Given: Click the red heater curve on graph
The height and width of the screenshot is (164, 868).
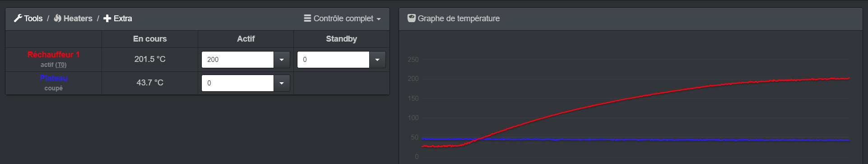Looking at the screenshot, I should pos(632,97).
